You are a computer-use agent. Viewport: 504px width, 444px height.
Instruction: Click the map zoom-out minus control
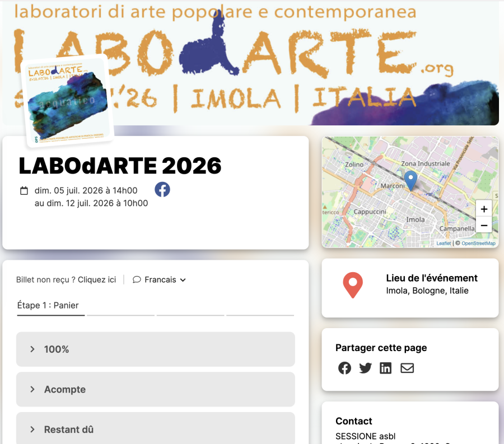(x=483, y=225)
